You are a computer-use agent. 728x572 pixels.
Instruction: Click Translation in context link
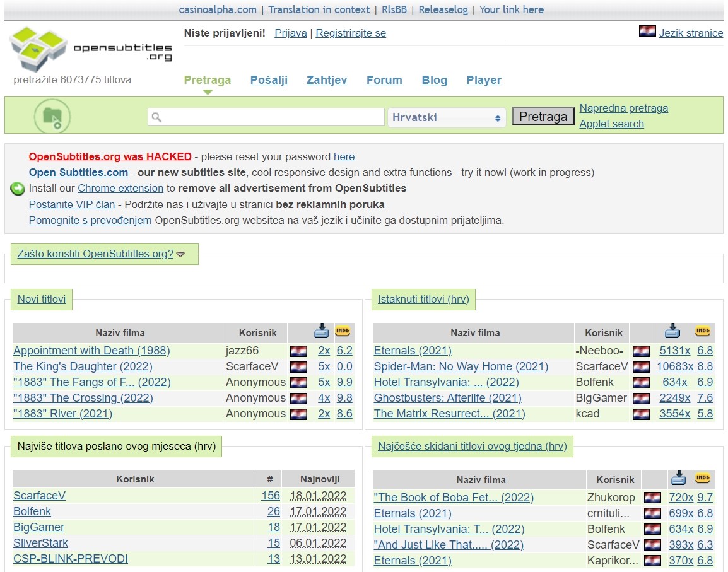pos(319,9)
